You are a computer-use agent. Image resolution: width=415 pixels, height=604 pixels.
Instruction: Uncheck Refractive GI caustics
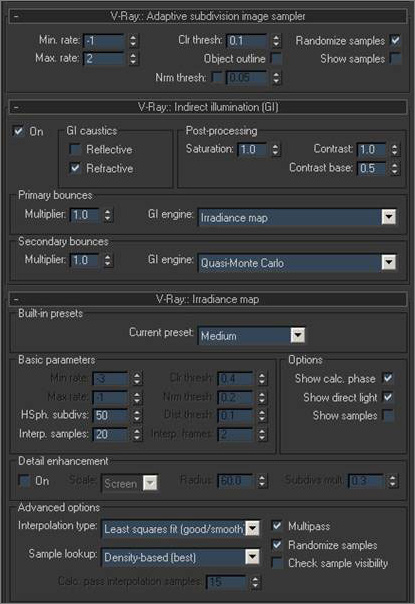[x=75, y=168]
